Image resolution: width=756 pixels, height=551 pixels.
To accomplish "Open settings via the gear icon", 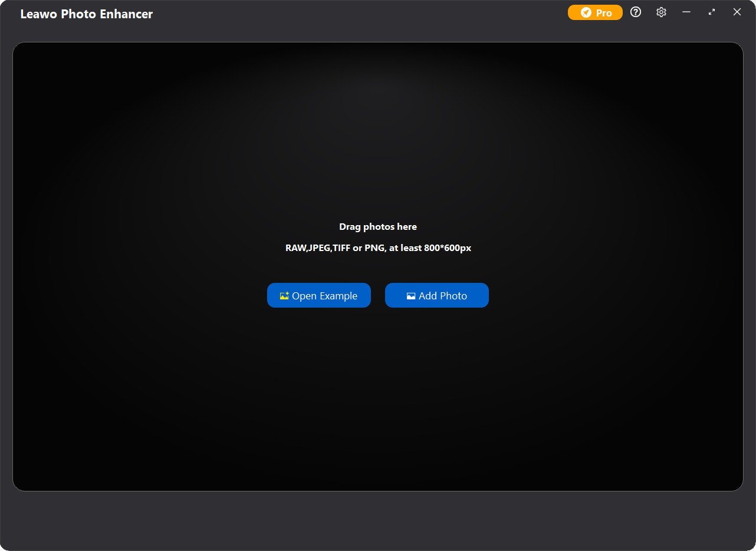I will pos(661,12).
